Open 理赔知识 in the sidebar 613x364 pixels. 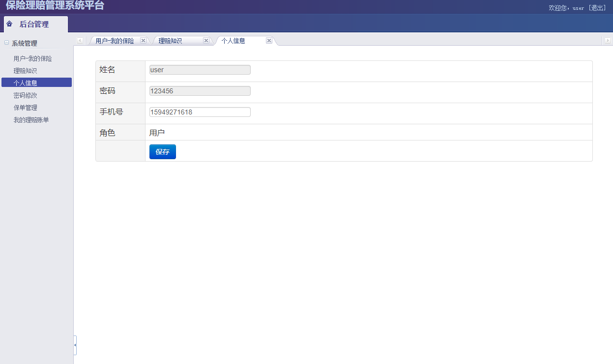pos(25,71)
